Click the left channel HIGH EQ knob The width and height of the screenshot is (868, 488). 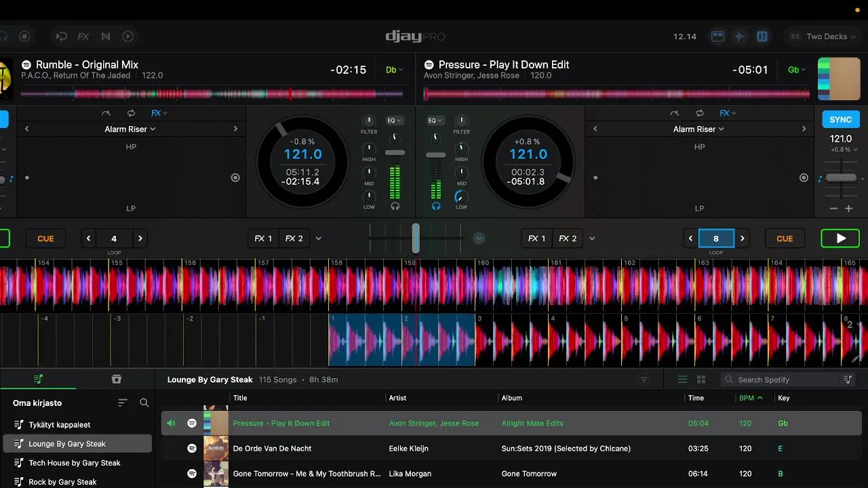click(x=369, y=148)
